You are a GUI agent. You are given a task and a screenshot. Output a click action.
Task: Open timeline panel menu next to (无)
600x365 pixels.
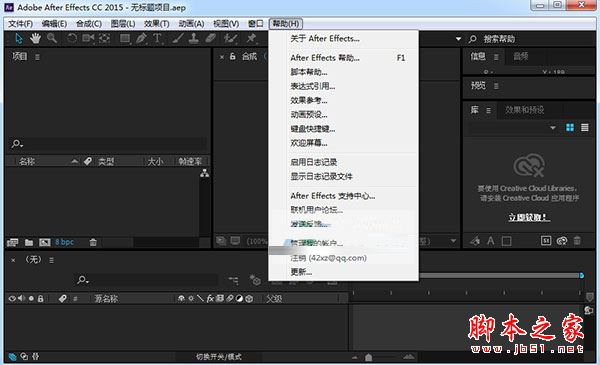[x=51, y=260]
